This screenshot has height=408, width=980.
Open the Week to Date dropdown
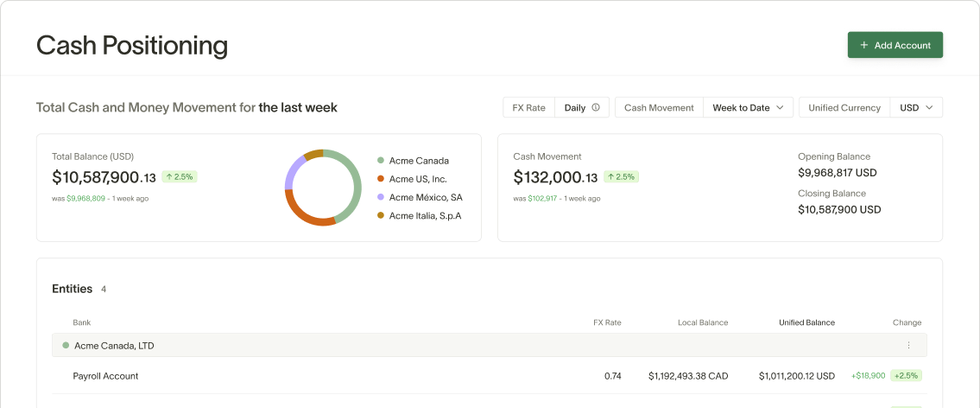click(748, 108)
